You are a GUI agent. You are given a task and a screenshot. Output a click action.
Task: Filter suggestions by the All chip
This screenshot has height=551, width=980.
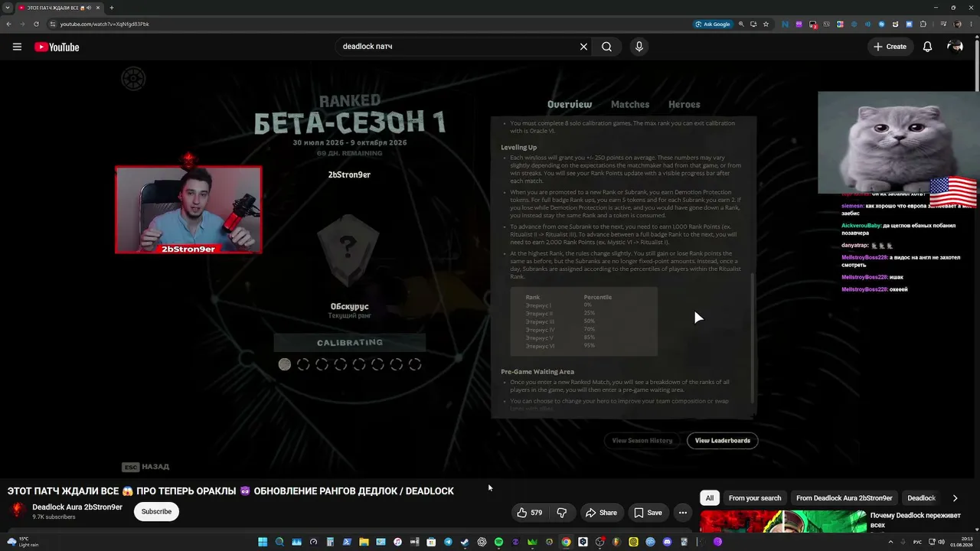[x=710, y=498]
